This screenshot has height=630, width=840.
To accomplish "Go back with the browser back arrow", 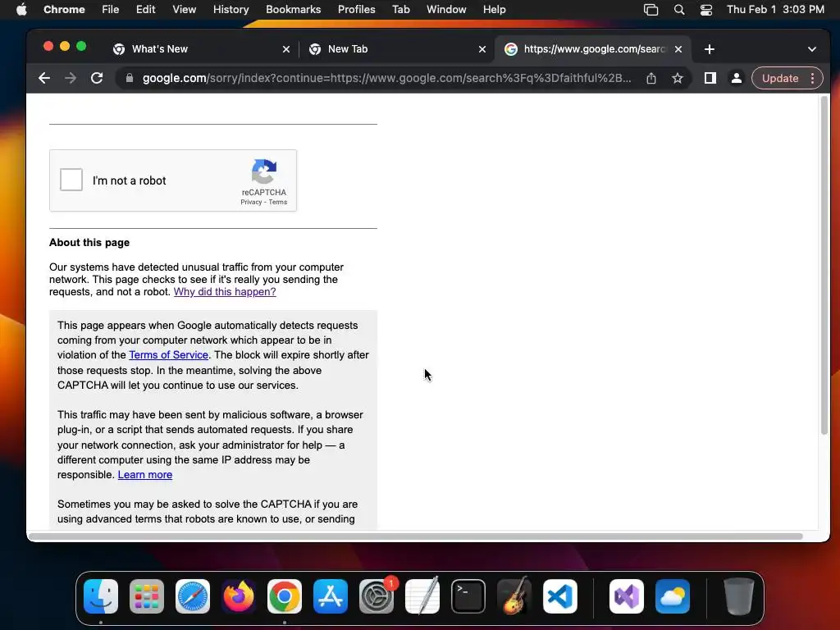I will (x=44, y=78).
